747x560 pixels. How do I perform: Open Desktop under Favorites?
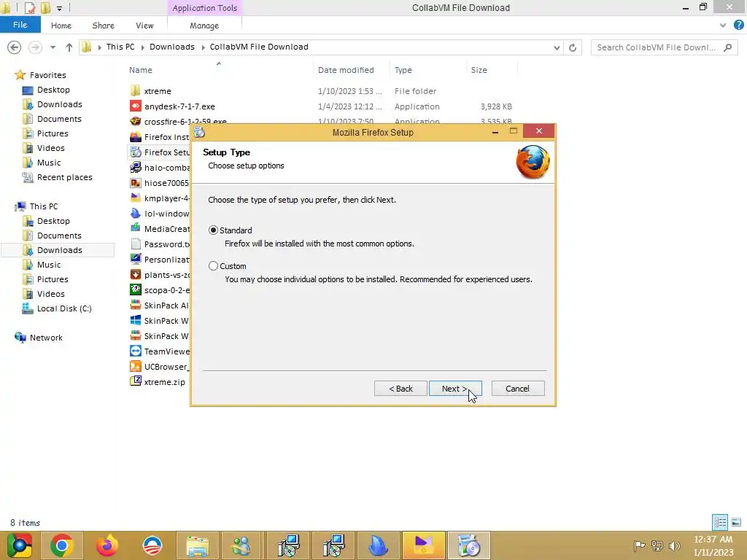tap(53, 90)
